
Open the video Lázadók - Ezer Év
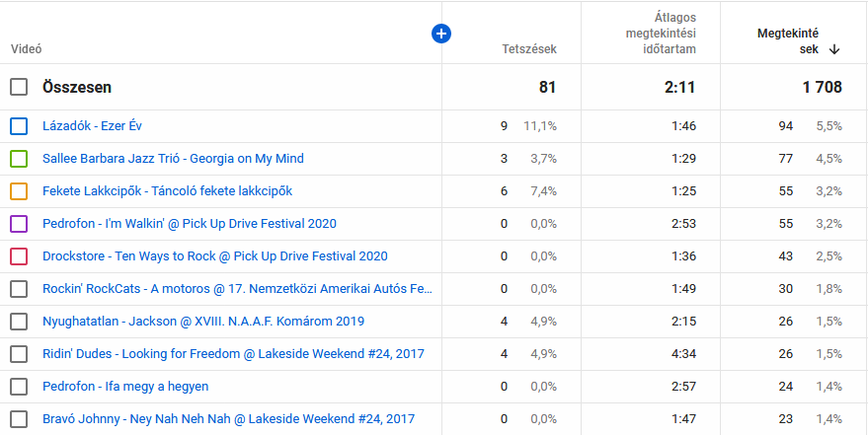[x=92, y=126]
